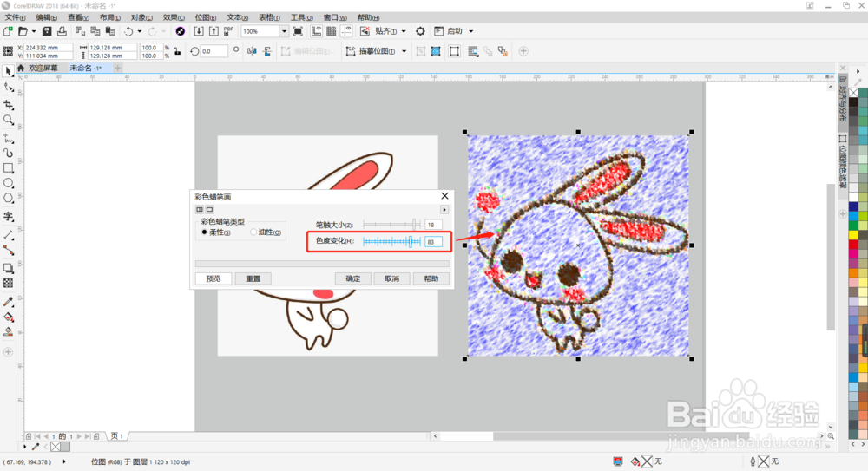
Task: Click the Import arrow-down icon
Action: 199,31
